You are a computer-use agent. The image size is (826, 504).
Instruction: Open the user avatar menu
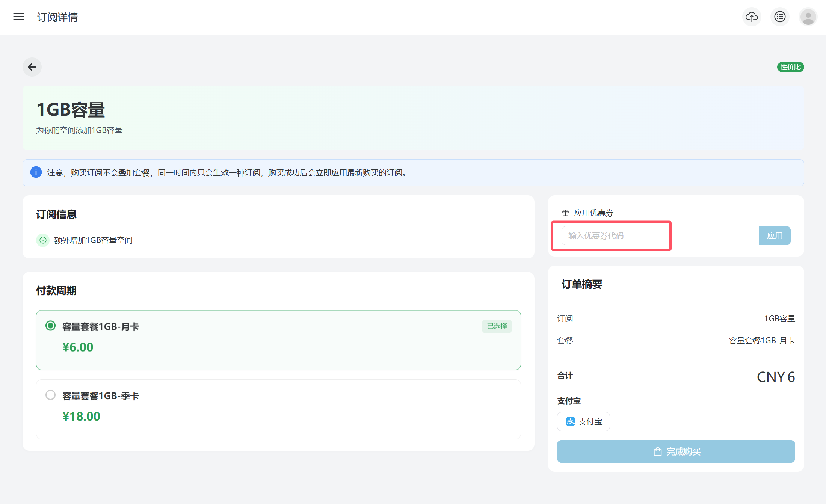point(808,17)
